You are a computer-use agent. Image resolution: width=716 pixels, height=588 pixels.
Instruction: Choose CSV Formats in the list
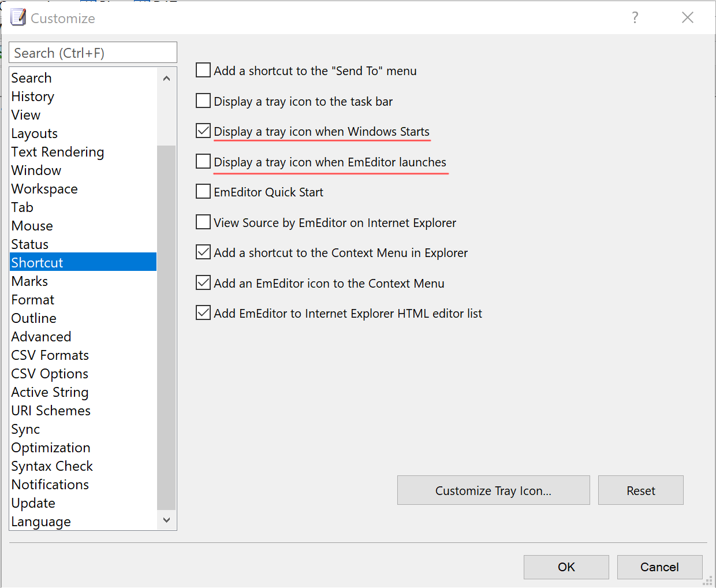(83, 355)
